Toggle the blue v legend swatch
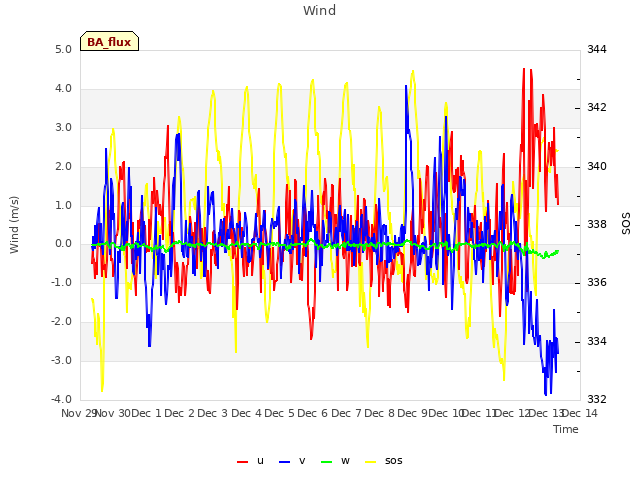 click(x=284, y=462)
